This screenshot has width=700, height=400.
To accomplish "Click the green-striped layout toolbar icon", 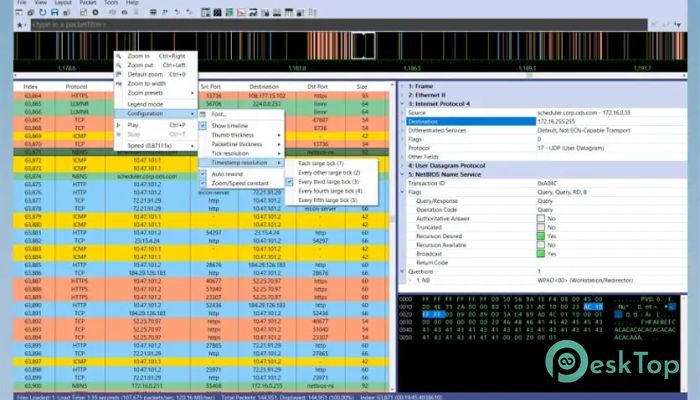I will (x=229, y=12).
